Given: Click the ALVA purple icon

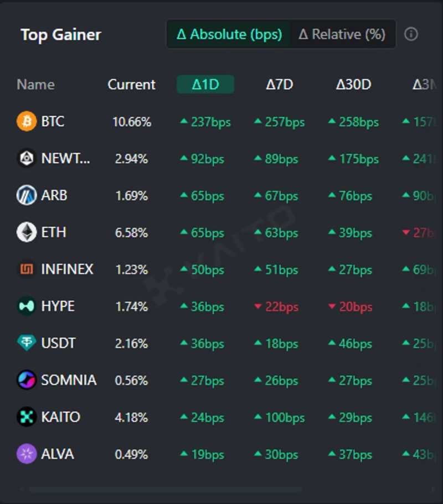Looking at the screenshot, I should pyautogui.click(x=27, y=454).
